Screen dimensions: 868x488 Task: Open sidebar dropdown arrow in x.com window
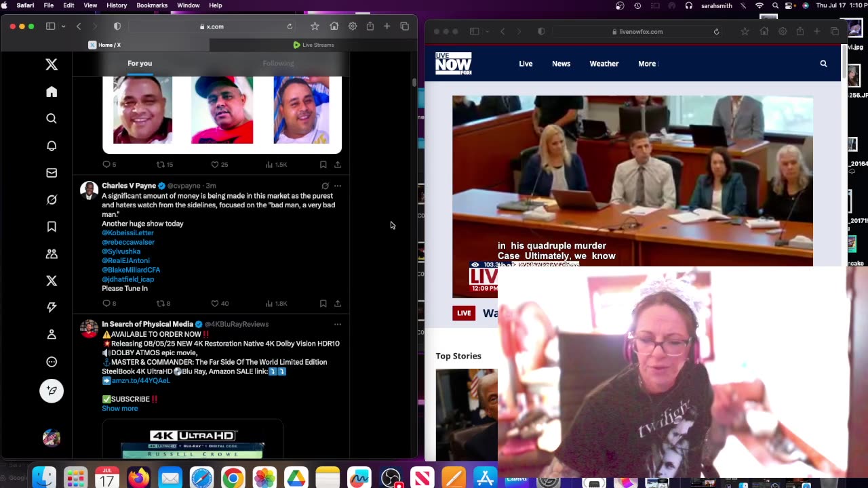tap(63, 26)
